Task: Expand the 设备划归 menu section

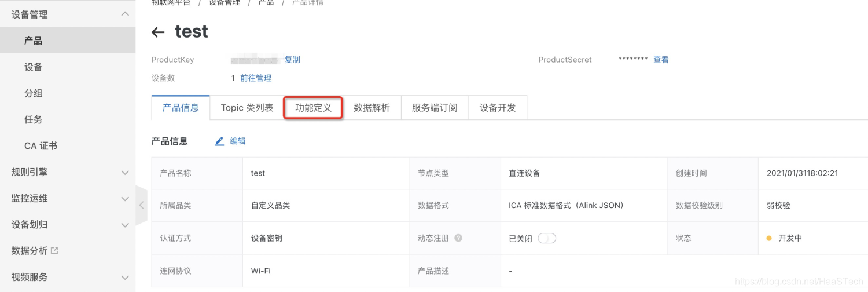Action: (125, 225)
